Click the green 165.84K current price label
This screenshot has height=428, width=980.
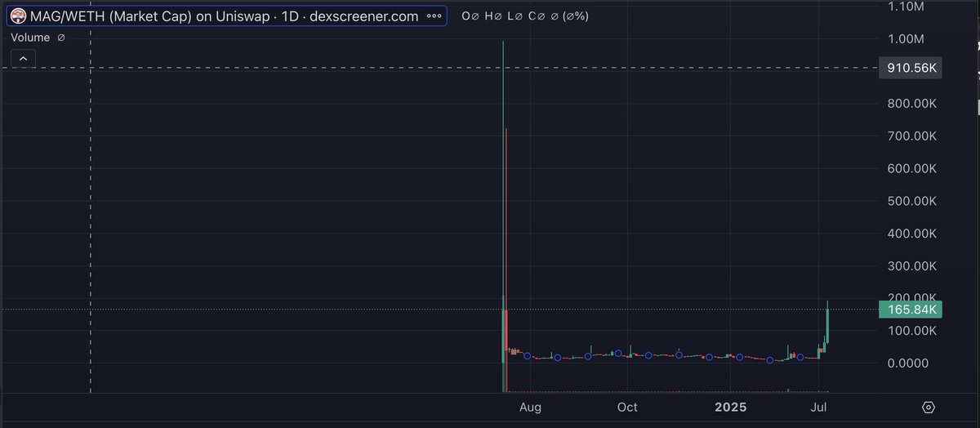click(x=910, y=310)
